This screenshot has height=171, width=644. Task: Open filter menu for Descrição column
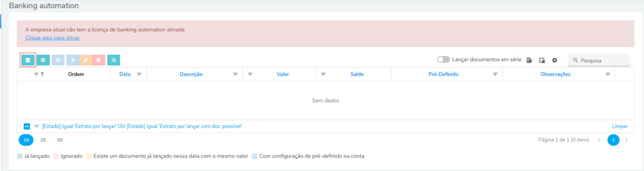[x=235, y=74]
